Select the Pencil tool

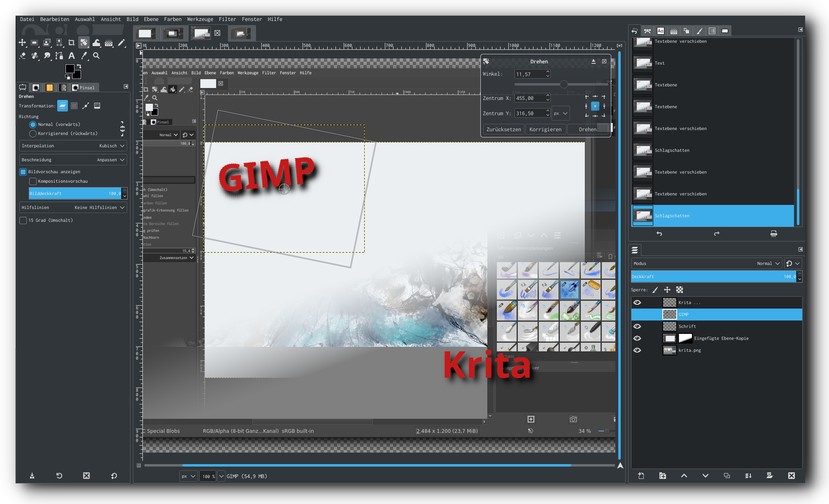121,42
